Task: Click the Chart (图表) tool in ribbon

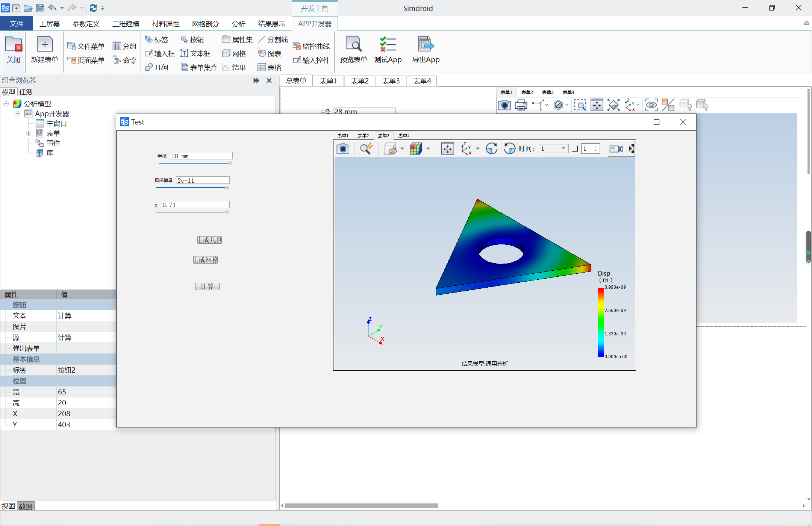Action: click(270, 53)
